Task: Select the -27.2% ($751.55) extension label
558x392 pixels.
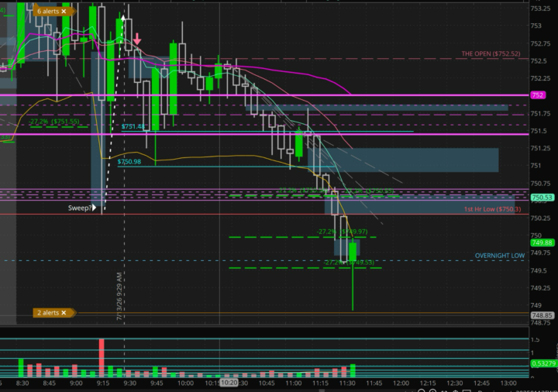Action: [54, 122]
